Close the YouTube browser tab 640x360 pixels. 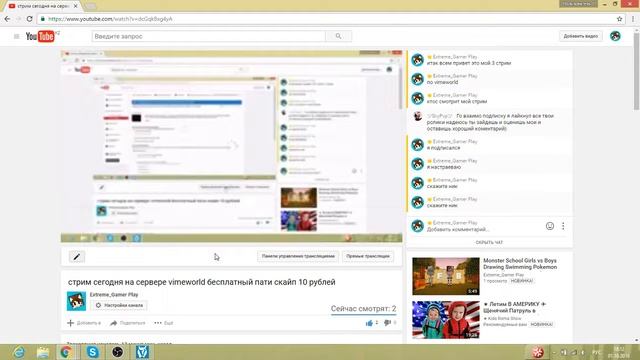[x=76, y=6]
